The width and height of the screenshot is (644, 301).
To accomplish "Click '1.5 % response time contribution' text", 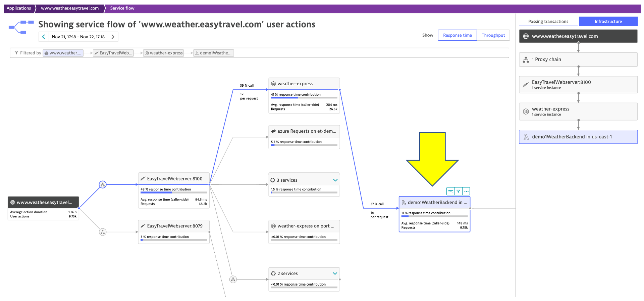I will (x=296, y=189).
